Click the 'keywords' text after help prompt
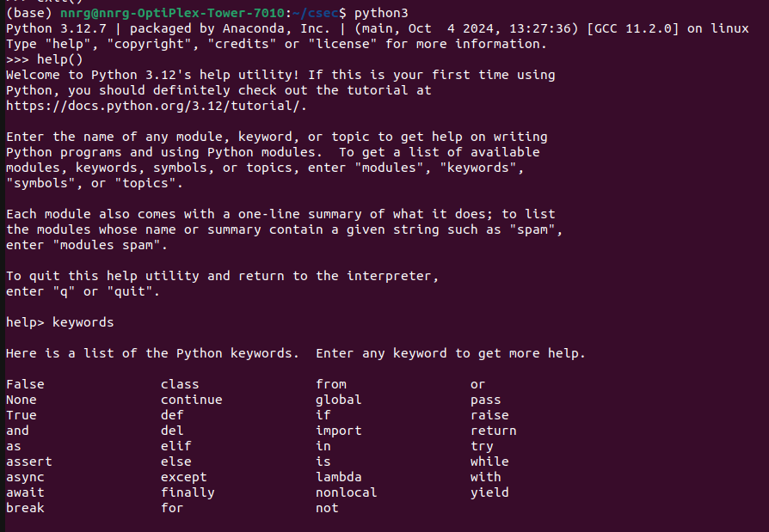Viewport: 769px width, 532px height. 83,322
